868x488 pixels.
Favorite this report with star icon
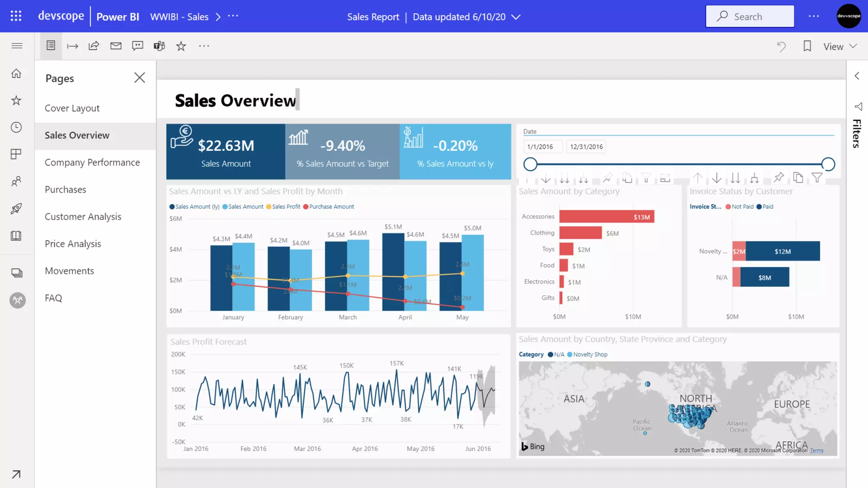click(x=181, y=46)
